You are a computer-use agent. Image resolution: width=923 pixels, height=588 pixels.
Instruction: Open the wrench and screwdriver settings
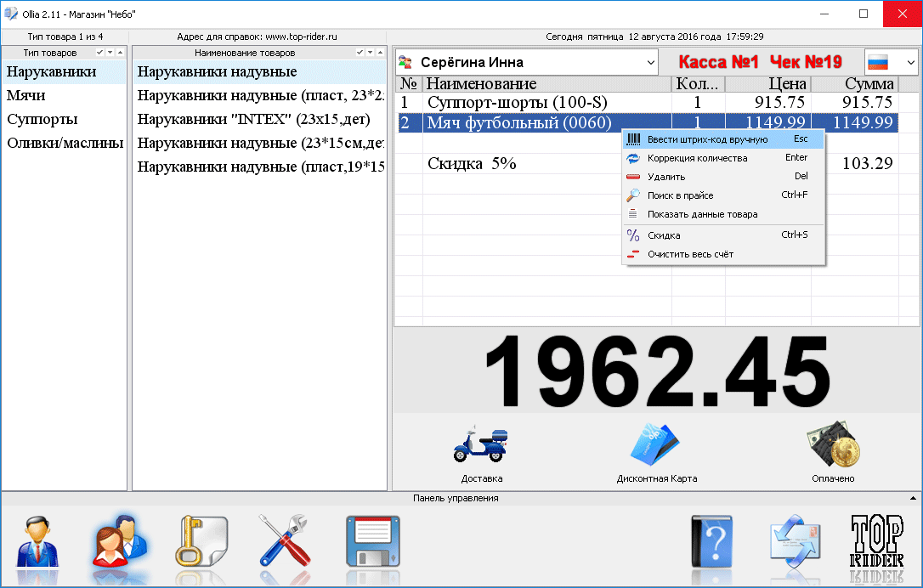(285, 541)
